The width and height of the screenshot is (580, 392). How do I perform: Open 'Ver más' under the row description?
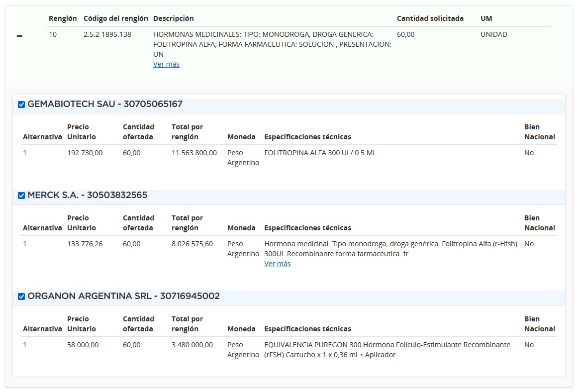(x=166, y=64)
